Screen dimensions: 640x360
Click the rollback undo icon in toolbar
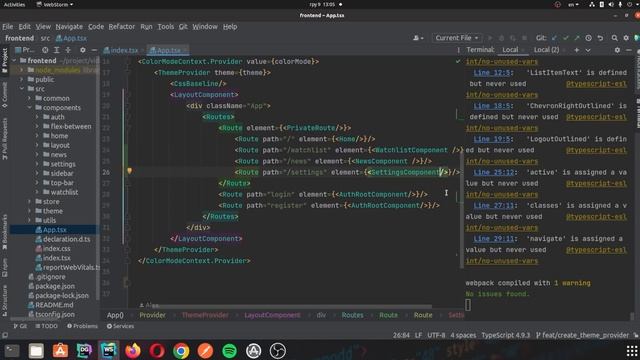click(x=600, y=38)
